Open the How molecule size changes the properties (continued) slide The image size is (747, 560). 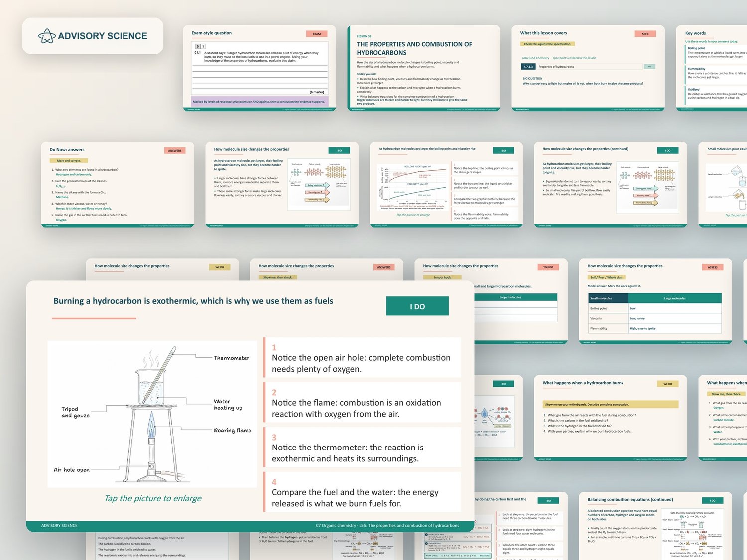(x=611, y=185)
